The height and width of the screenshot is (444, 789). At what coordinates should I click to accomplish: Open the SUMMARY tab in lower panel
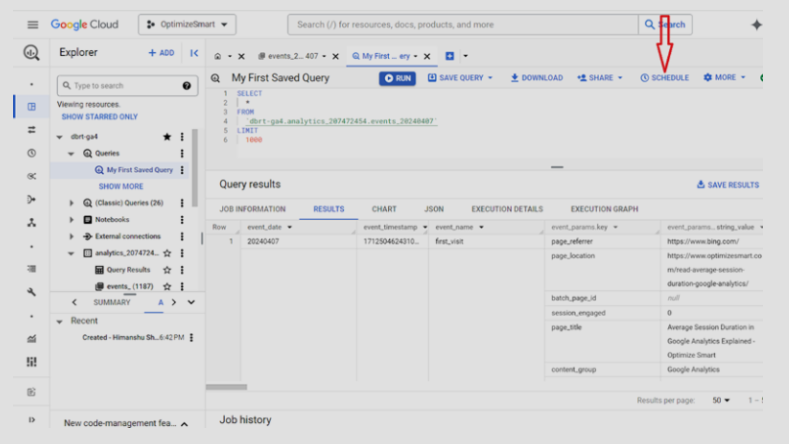pyautogui.click(x=112, y=303)
